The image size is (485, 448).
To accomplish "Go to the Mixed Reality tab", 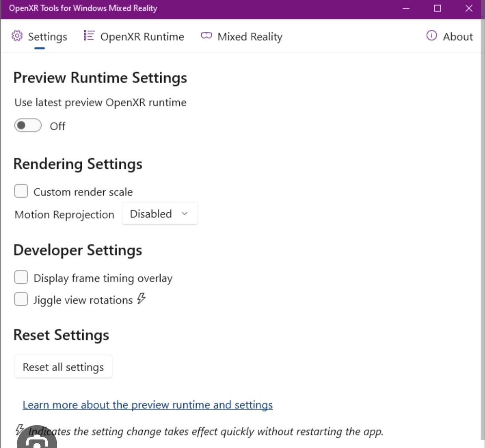I will pos(242,37).
